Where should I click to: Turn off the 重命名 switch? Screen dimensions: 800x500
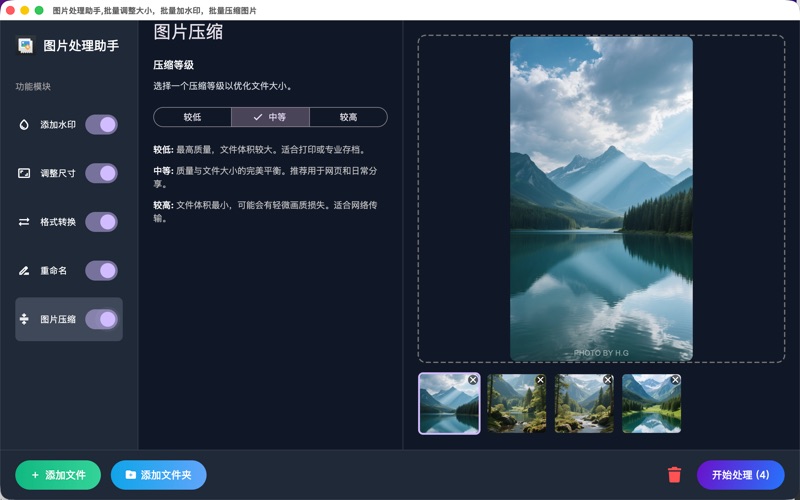102,270
